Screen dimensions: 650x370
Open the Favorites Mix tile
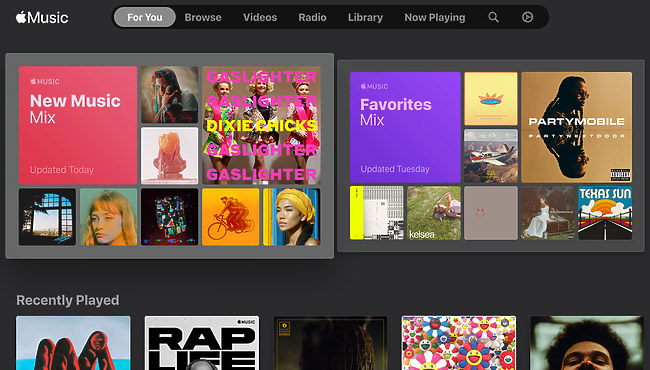pyautogui.click(x=405, y=127)
